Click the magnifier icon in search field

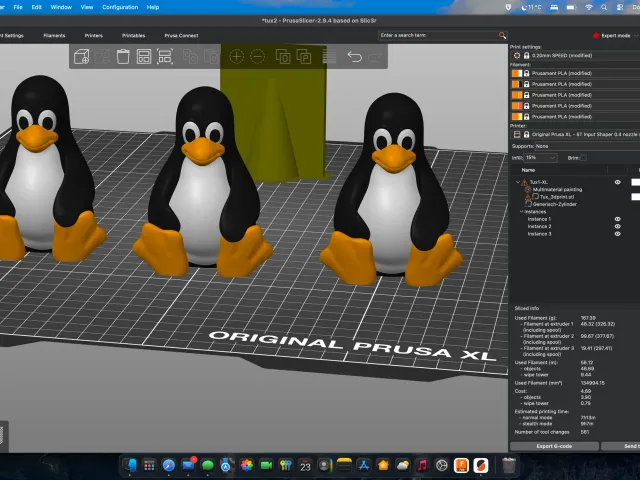tap(502, 36)
